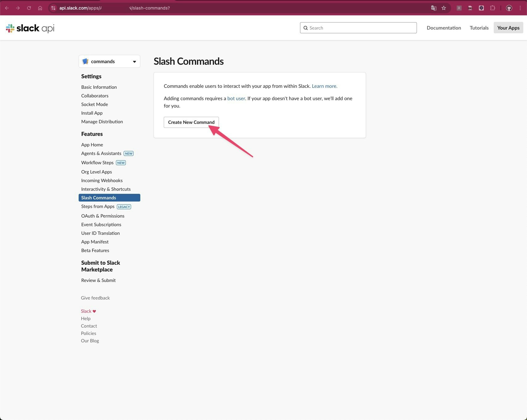Open Workflow Steps feature

(x=97, y=163)
